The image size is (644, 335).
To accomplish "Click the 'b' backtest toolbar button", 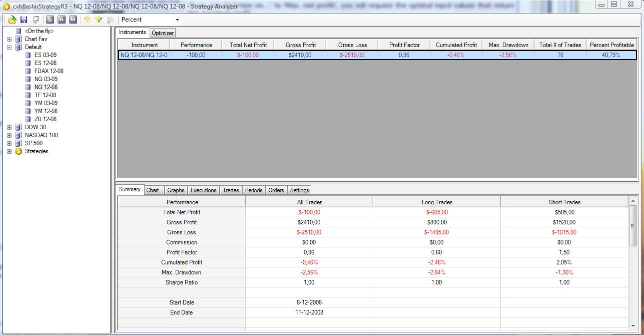I will (x=50, y=20).
